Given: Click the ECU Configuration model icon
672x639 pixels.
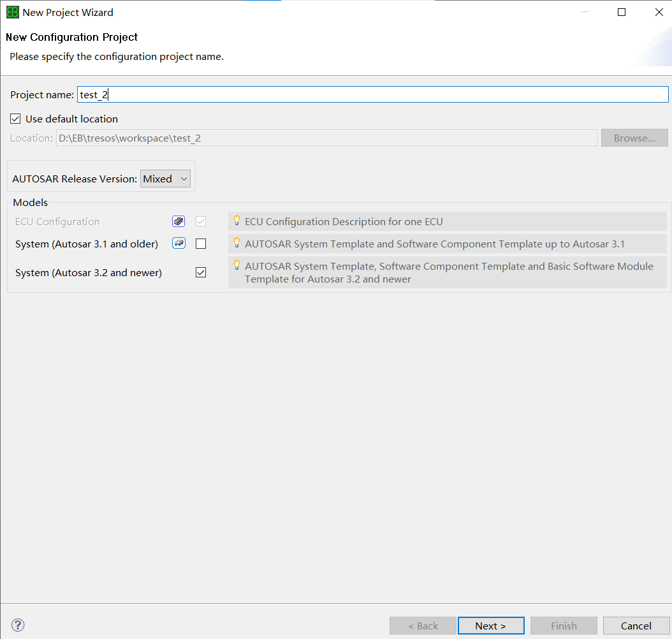Looking at the screenshot, I should 179,221.
